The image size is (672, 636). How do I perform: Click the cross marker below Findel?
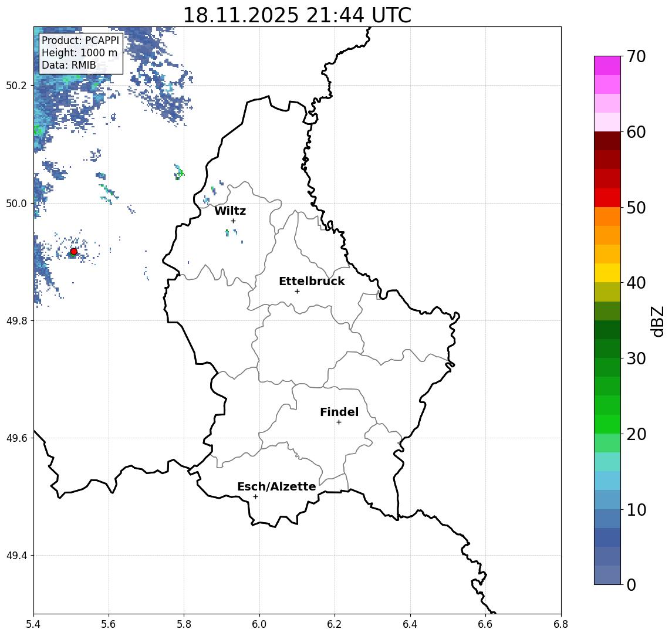(339, 422)
